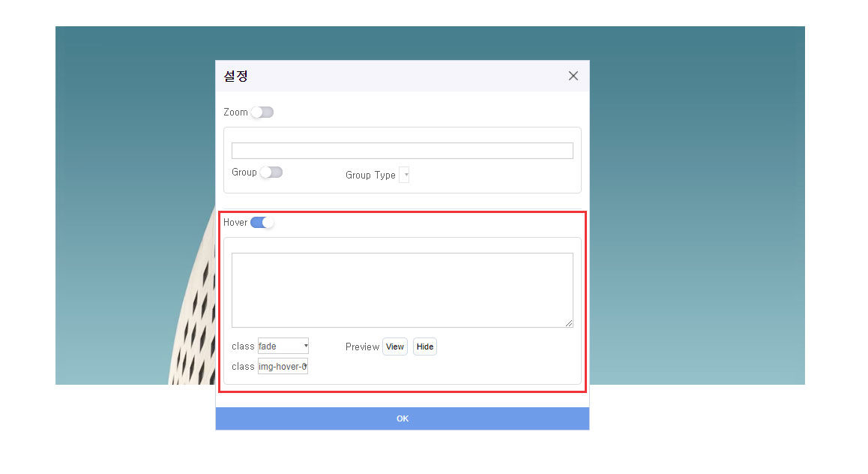The height and width of the screenshot is (474, 868).
Task: Disable the Hover toggle switch
Action: (x=262, y=223)
